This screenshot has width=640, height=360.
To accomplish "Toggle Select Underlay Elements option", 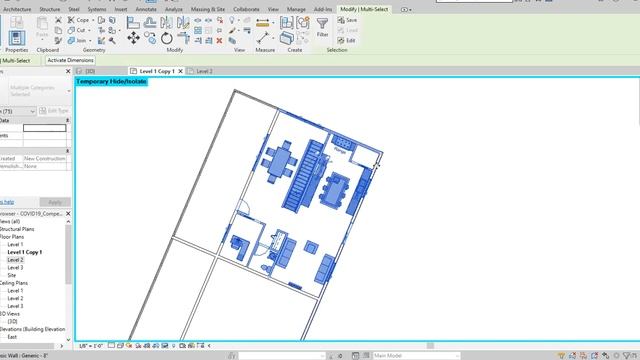I will pyautogui.click(x=573, y=356).
